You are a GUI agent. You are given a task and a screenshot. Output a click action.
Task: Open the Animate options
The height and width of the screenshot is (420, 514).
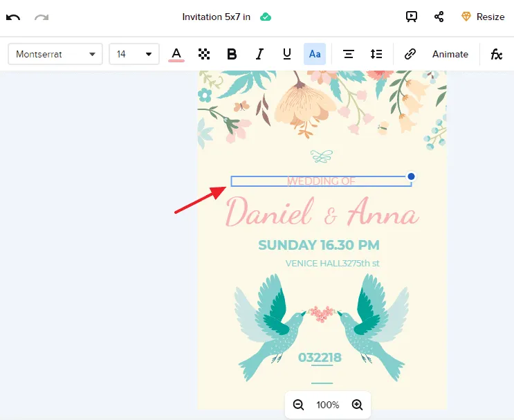click(450, 54)
